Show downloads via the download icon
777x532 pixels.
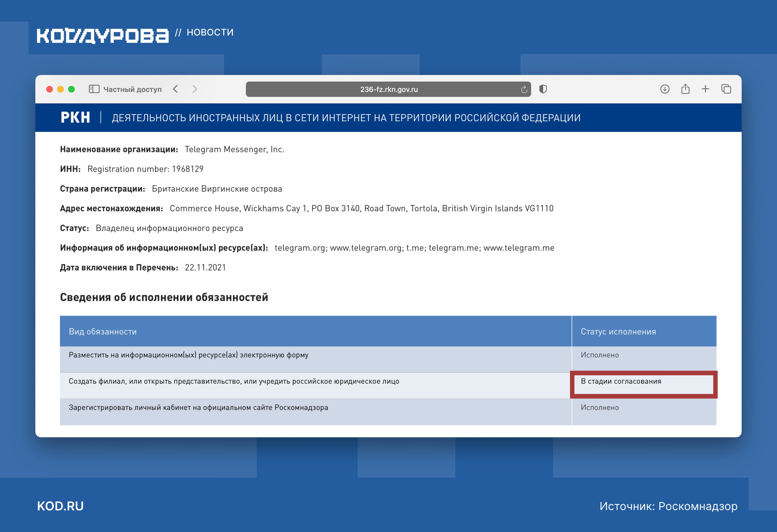tap(665, 89)
